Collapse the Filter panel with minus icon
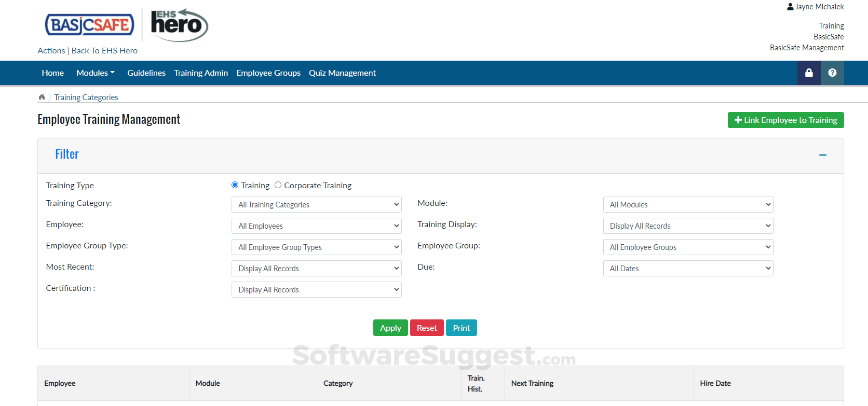 pyautogui.click(x=823, y=155)
